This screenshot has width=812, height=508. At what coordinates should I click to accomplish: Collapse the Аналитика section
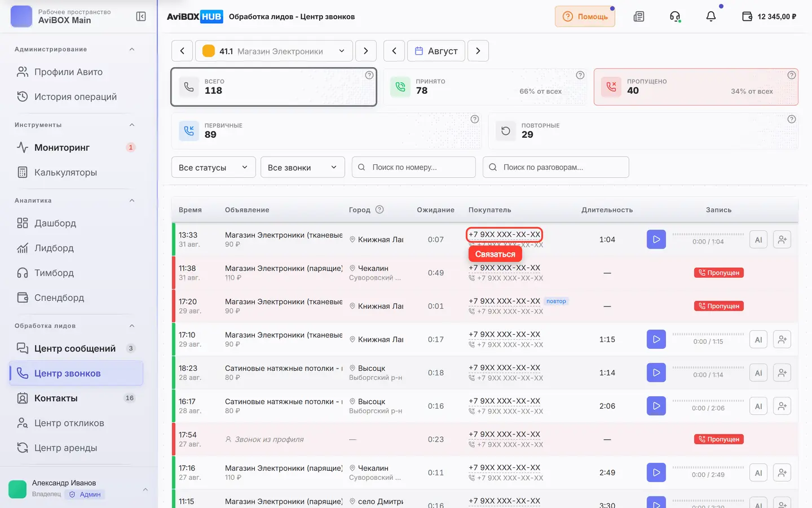click(x=132, y=200)
